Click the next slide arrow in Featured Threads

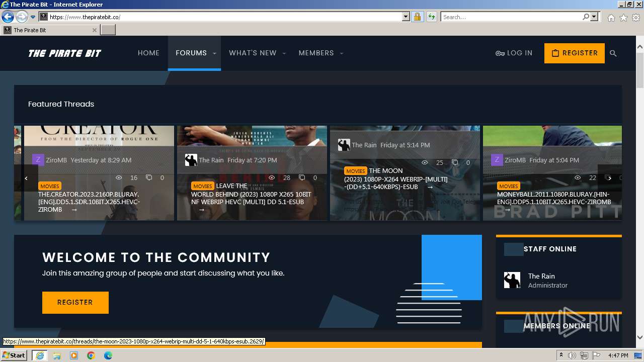(x=610, y=178)
